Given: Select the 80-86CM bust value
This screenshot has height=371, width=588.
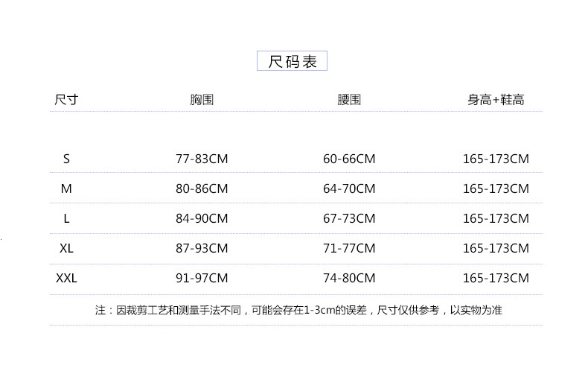Looking at the screenshot, I should 202,188.
